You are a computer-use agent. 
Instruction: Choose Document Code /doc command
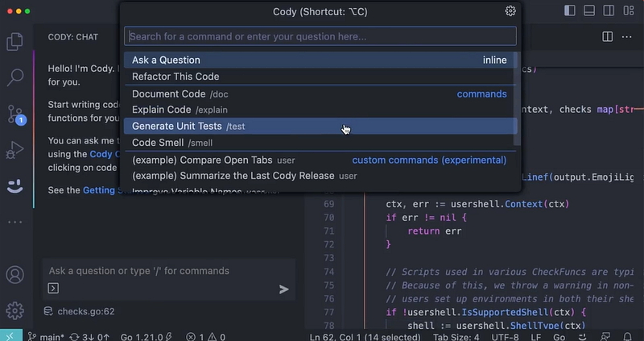tap(319, 94)
